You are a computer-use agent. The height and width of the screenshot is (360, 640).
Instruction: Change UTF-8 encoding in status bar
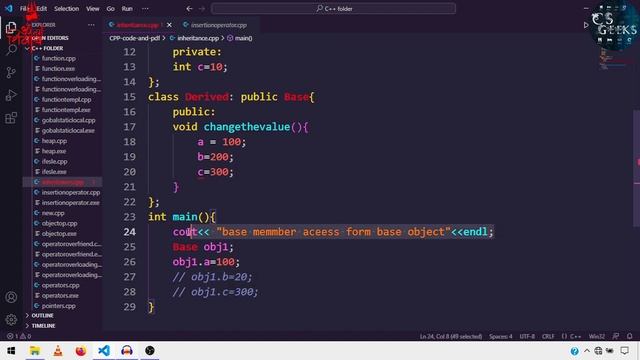coord(527,336)
